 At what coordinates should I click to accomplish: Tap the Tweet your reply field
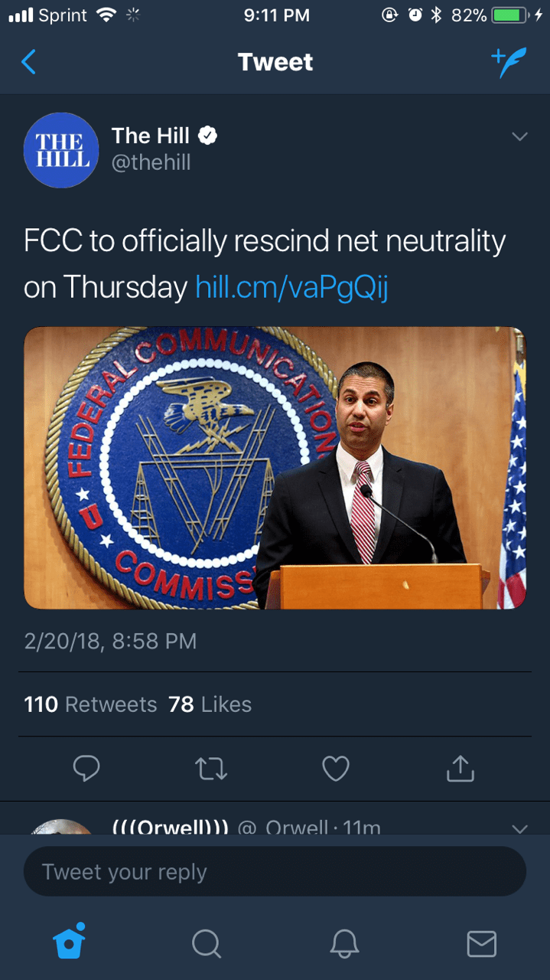(275, 871)
